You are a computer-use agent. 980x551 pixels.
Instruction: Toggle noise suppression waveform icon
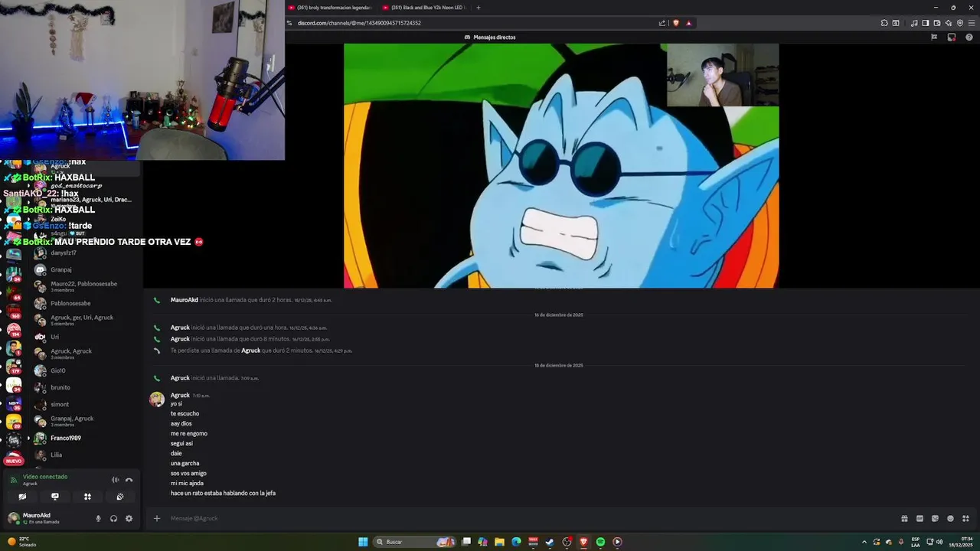(115, 480)
